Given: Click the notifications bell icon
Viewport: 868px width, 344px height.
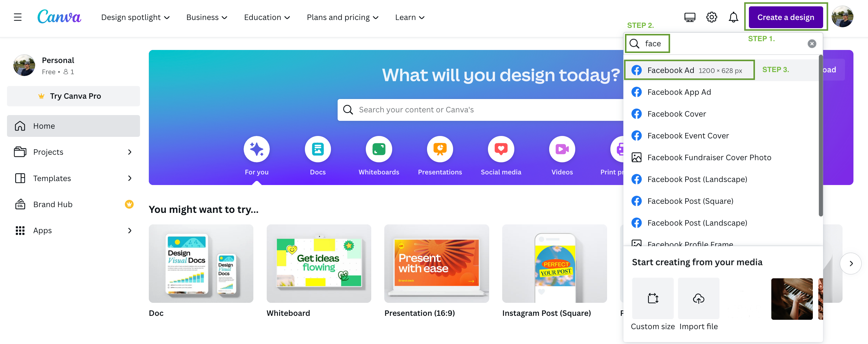Looking at the screenshot, I should pos(734,17).
